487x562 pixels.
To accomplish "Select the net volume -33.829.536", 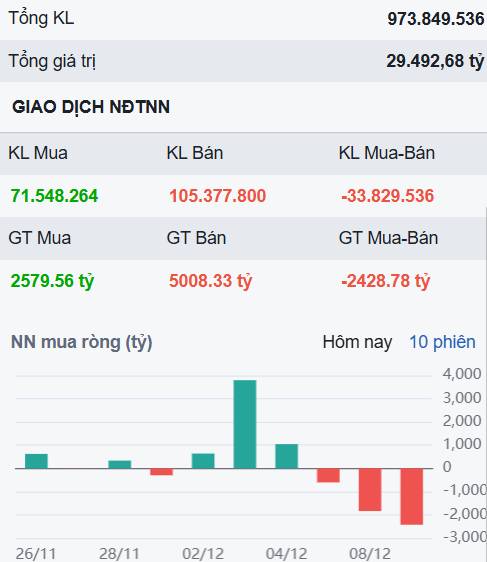I will 387,196.
